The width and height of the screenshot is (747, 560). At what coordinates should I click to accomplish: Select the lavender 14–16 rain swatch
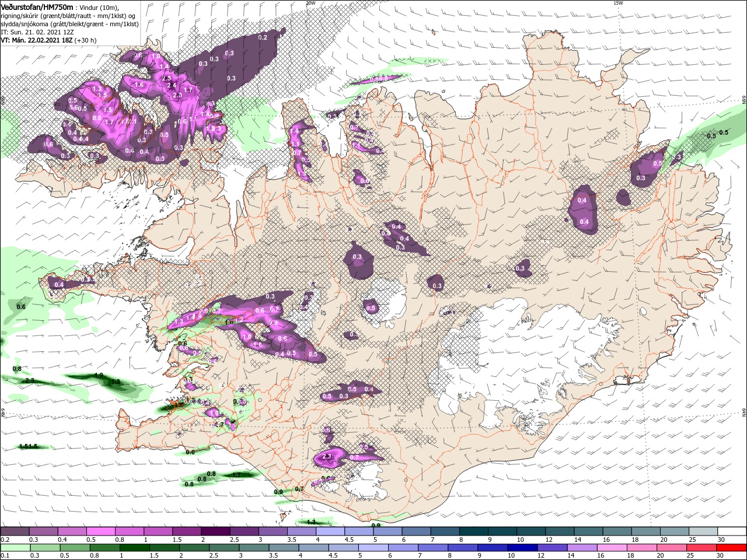point(582,548)
